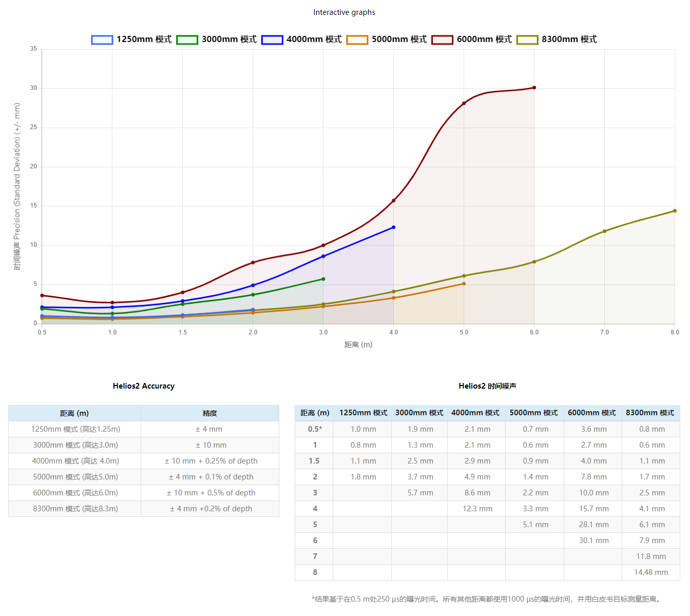Click the 4000mm curve endpoint at 4.0 m
The image size is (690, 616).
coord(393,227)
